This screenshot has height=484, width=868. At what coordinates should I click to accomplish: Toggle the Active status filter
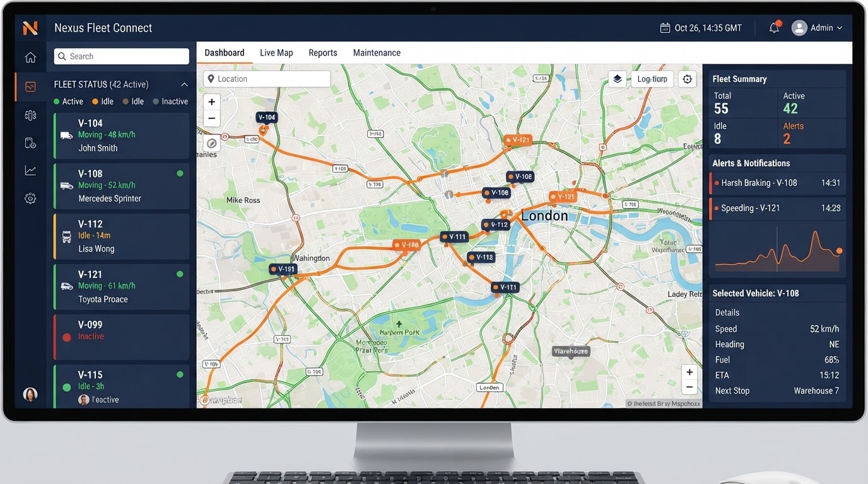click(68, 101)
